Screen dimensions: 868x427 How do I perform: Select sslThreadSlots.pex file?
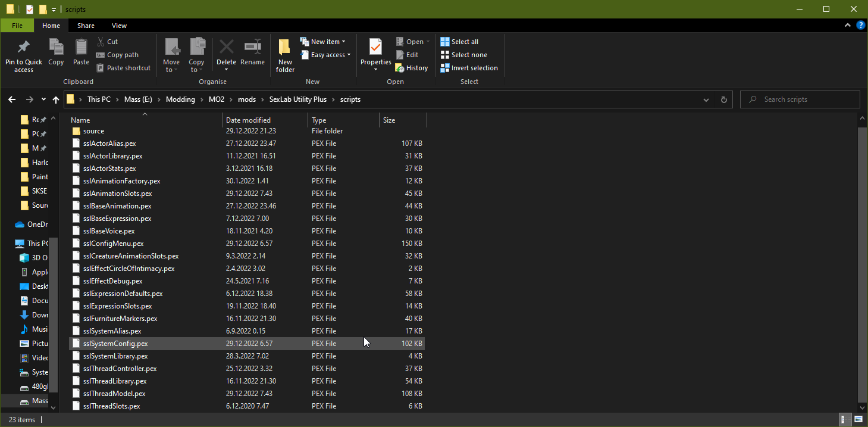[246, 406]
